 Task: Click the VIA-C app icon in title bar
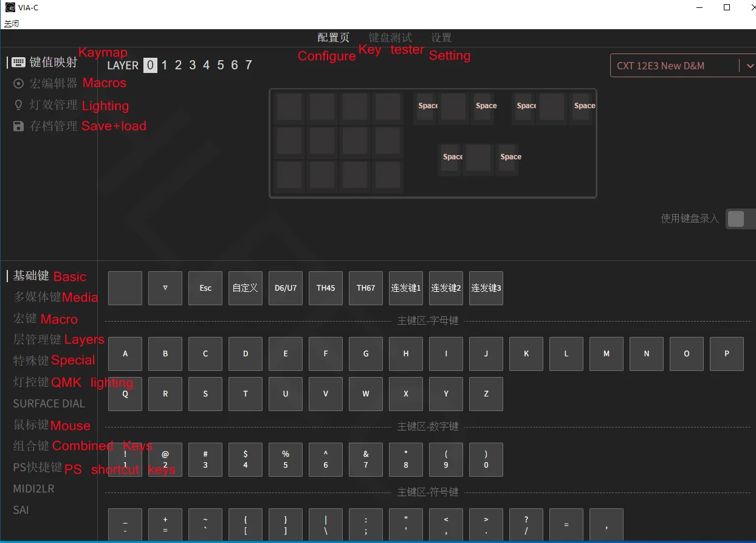tap(10, 7)
